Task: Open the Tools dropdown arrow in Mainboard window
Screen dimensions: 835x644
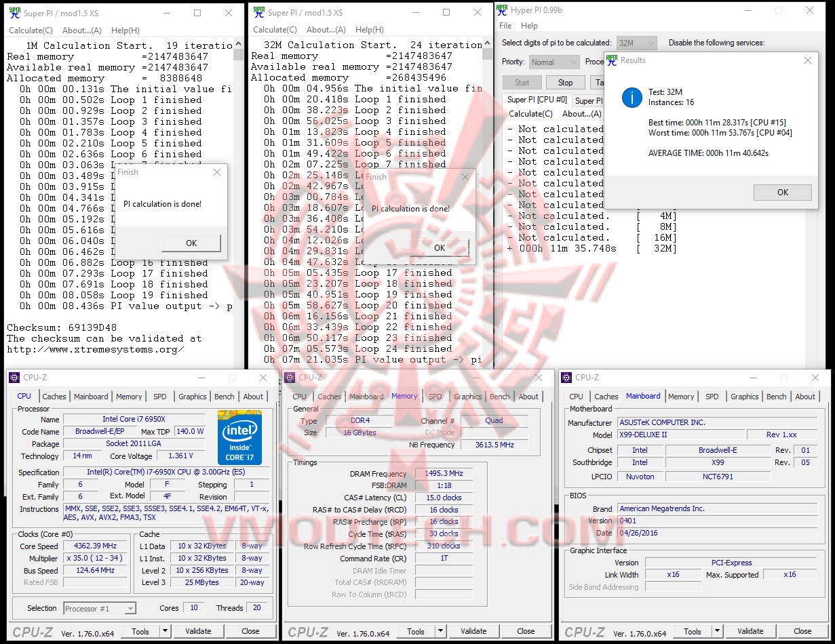Action: [716, 631]
